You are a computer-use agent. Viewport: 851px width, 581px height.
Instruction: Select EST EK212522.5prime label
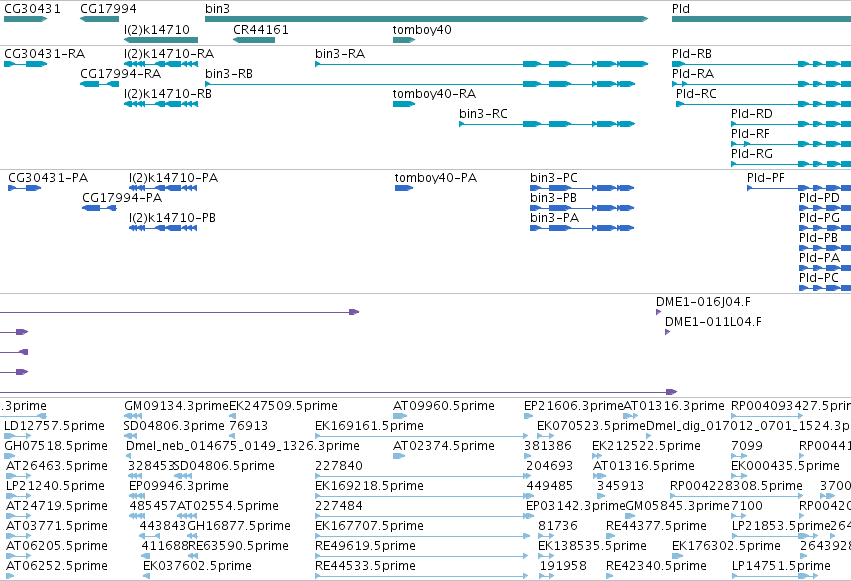pos(646,446)
